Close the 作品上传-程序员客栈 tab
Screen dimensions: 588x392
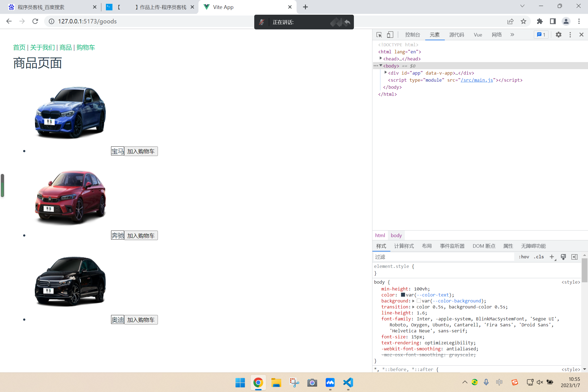tap(192, 7)
